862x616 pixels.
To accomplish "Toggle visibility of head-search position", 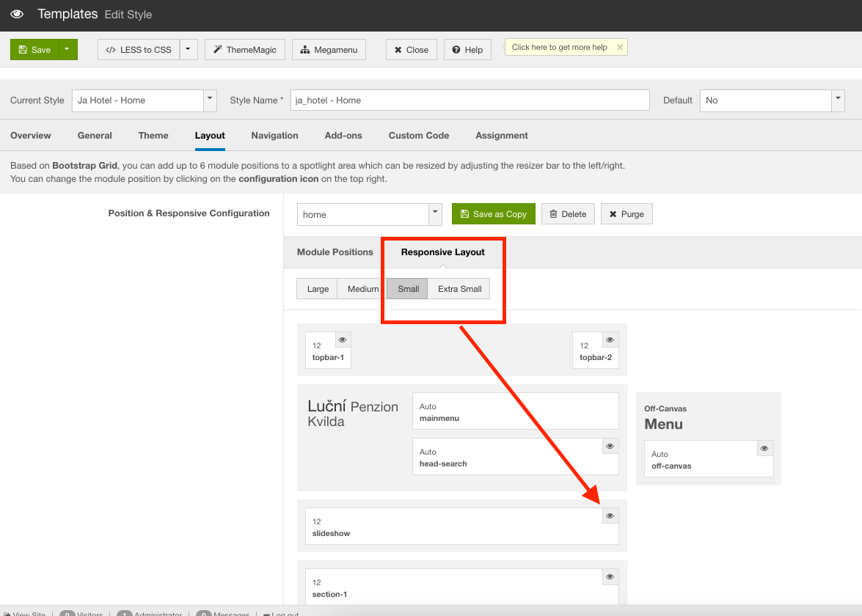I will [610, 446].
